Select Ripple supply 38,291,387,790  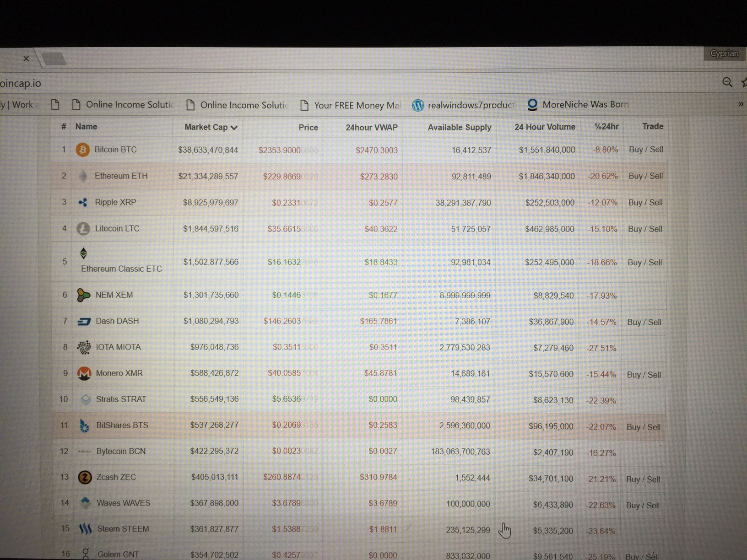click(x=463, y=203)
